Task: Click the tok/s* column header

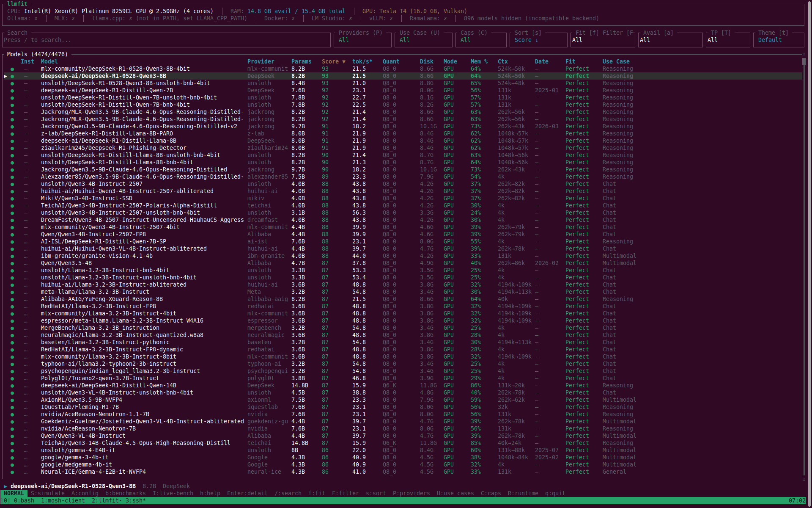Action: 362,61
